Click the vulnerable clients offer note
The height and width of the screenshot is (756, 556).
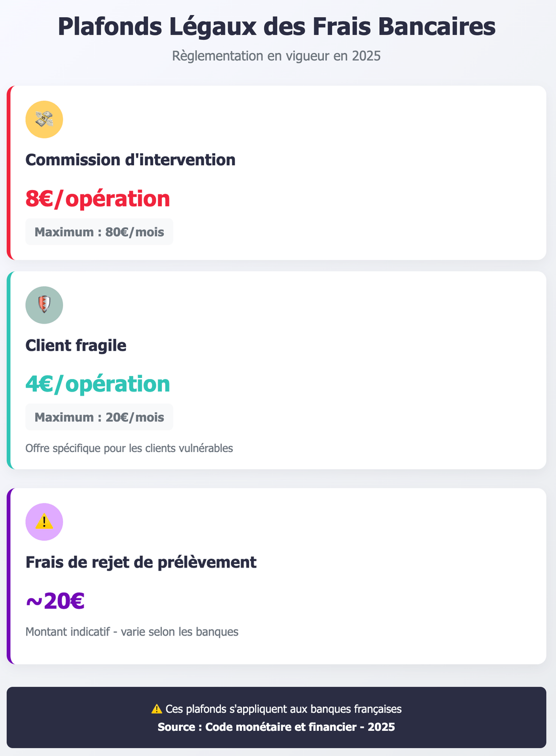pos(129,448)
